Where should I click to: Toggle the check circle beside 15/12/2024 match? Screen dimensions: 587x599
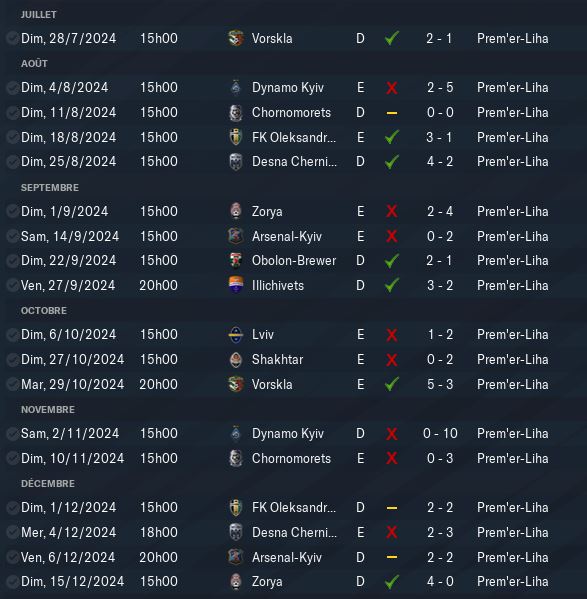point(13,581)
